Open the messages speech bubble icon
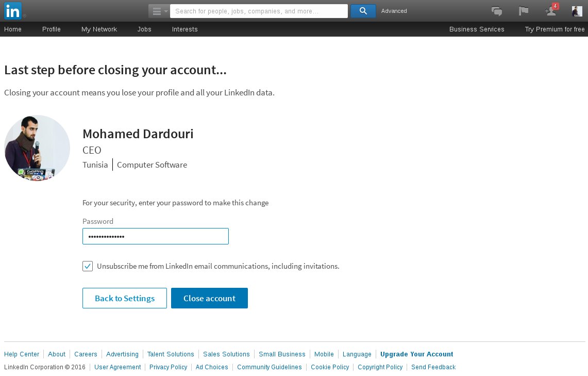Viewport: 588px width, 376px height. (497, 11)
